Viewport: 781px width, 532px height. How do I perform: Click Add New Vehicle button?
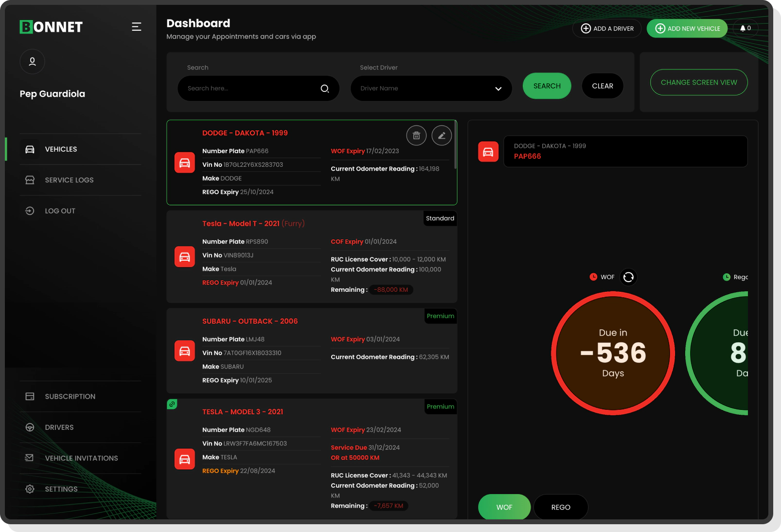pos(687,29)
